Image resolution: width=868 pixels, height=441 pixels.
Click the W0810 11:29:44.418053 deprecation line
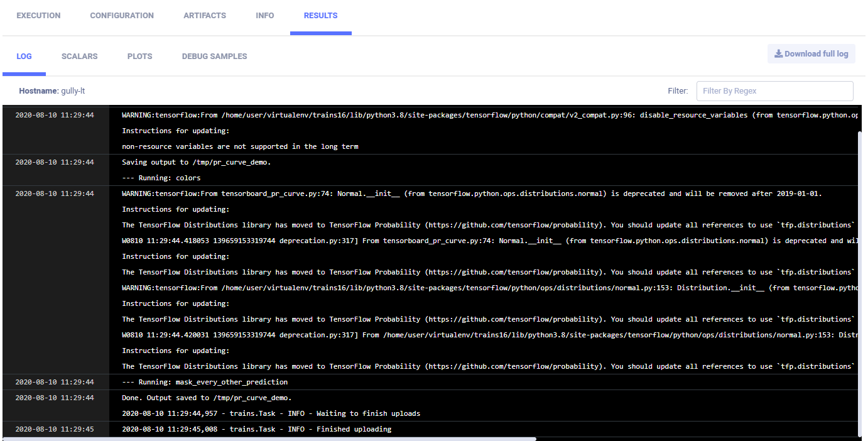tap(489, 241)
